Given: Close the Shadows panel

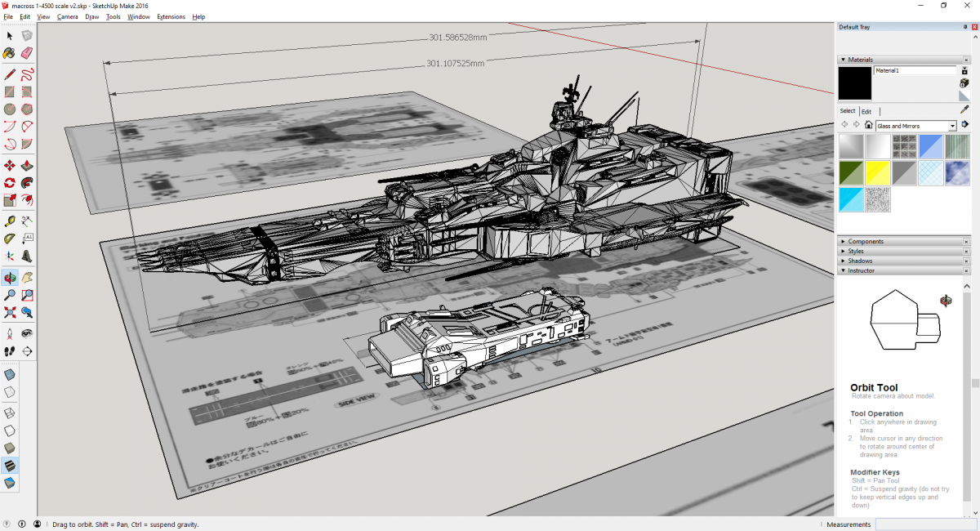Looking at the screenshot, I should 967,261.
